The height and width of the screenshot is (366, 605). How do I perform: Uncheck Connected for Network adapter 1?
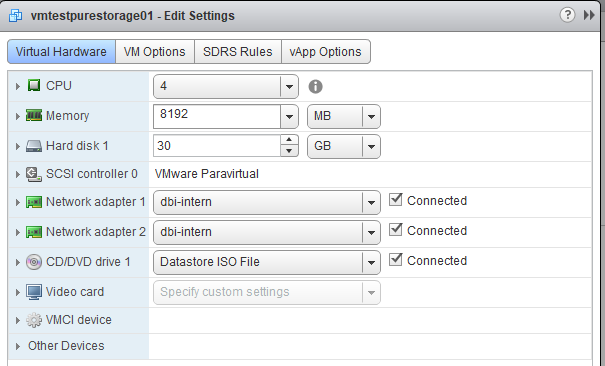[x=395, y=200]
